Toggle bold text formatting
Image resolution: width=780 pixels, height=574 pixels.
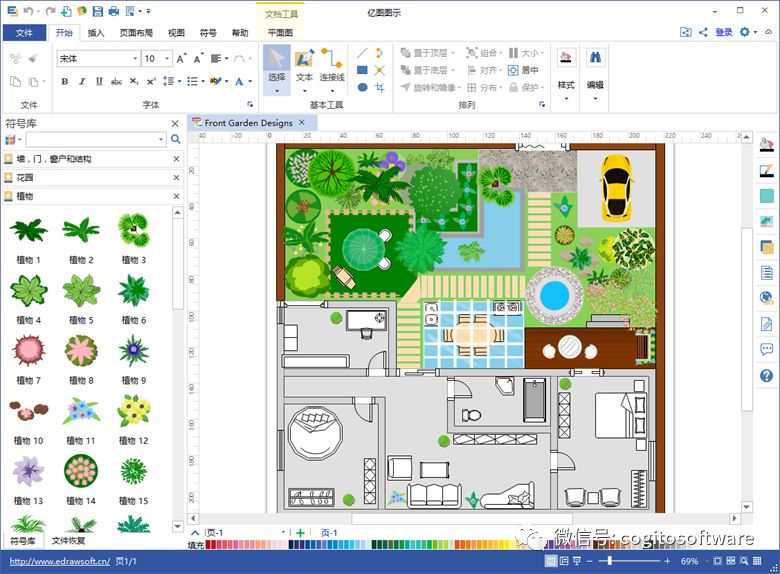pyautogui.click(x=65, y=82)
